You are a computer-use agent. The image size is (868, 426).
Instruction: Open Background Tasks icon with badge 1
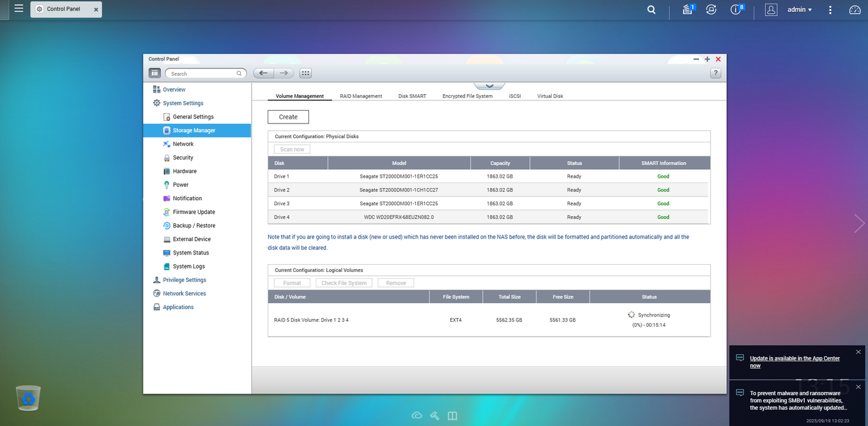[688, 9]
